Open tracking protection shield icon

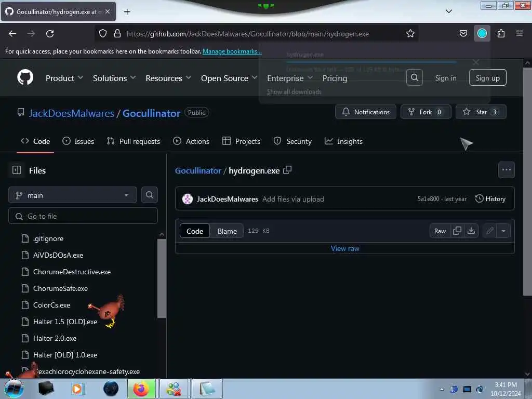(x=103, y=34)
